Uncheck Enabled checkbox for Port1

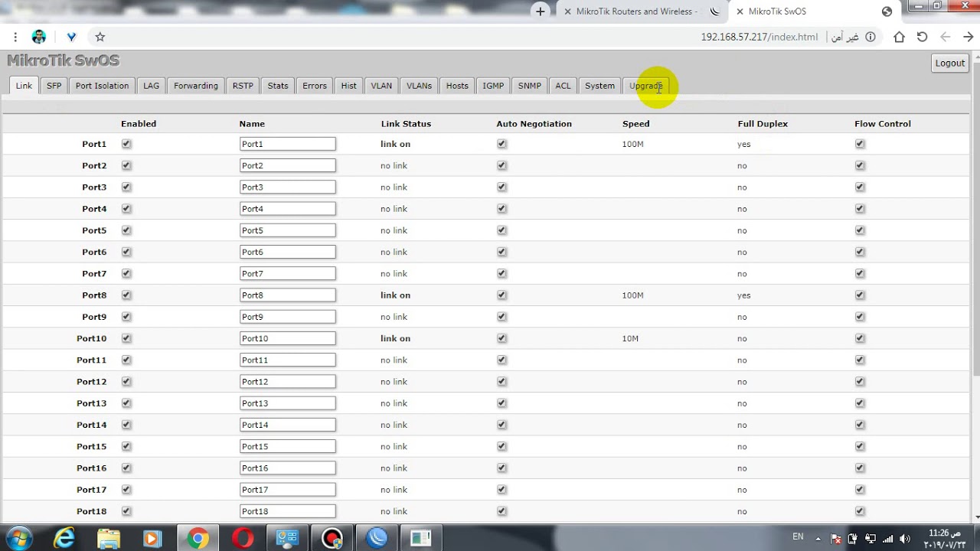click(126, 144)
